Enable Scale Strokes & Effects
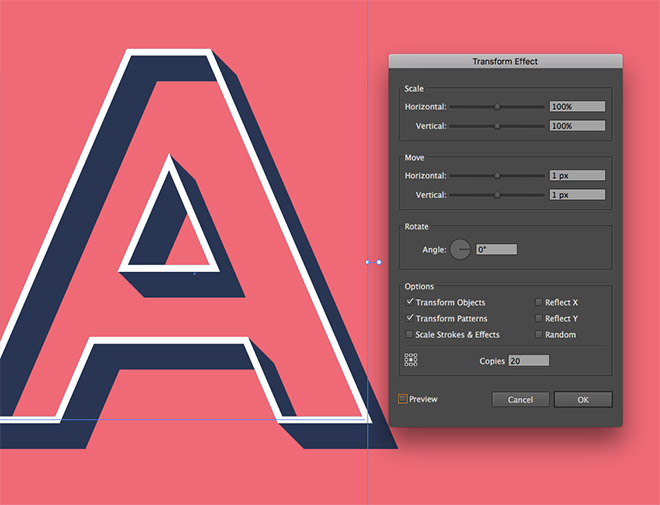The width and height of the screenshot is (660, 505). [x=409, y=334]
